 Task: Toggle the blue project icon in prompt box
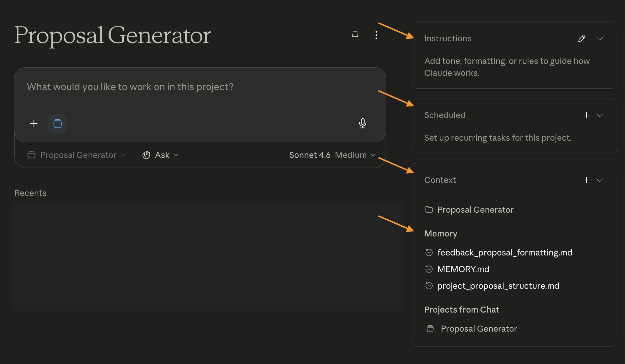point(58,123)
